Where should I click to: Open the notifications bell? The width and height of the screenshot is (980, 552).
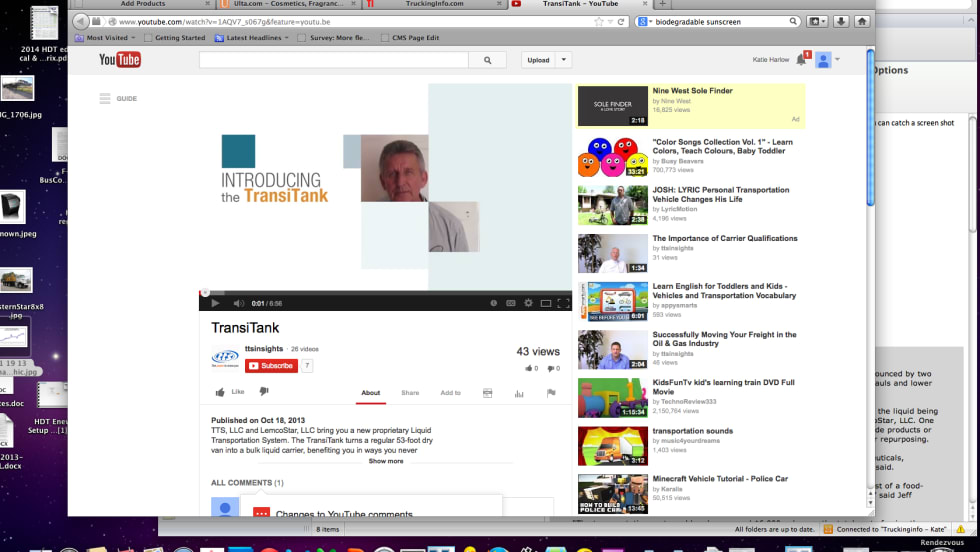pos(801,60)
